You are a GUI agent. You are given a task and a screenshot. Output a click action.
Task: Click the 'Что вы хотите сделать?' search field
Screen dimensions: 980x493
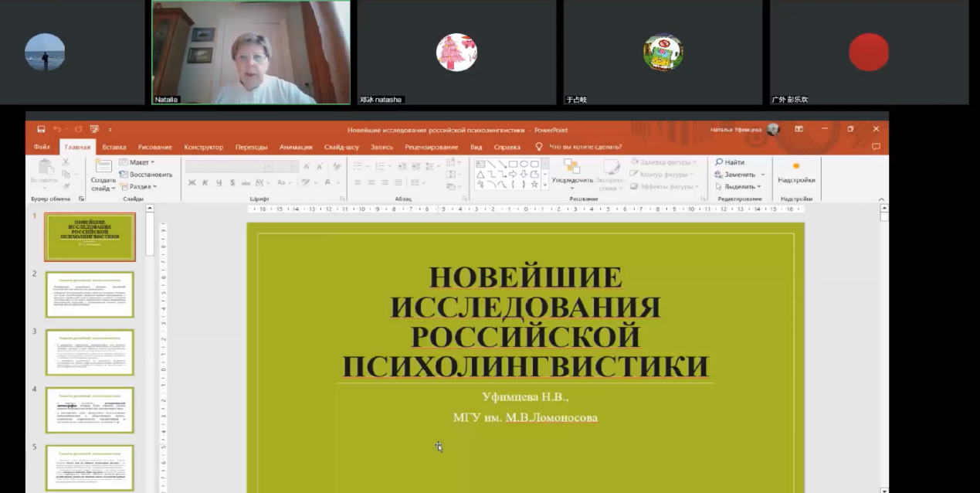point(585,147)
